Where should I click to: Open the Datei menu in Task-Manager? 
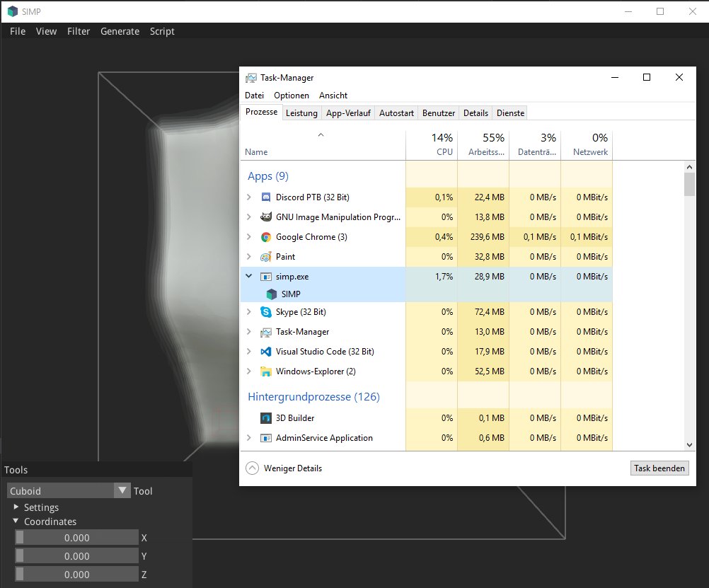tap(254, 96)
